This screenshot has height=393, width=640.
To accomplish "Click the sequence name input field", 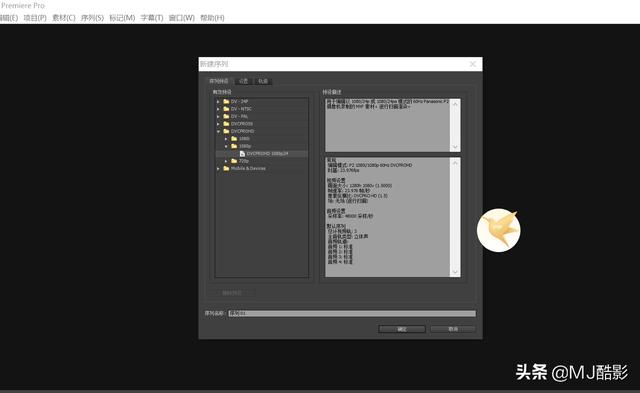I will point(352,313).
